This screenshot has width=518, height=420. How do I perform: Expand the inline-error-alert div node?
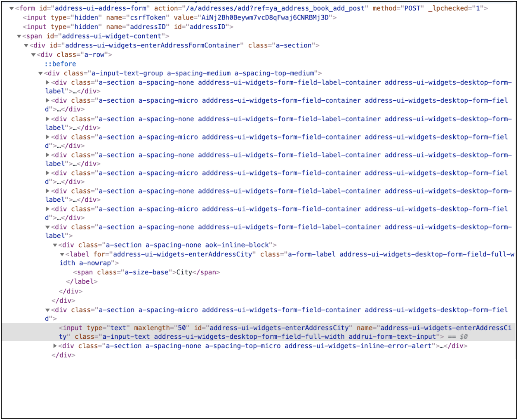55,346
